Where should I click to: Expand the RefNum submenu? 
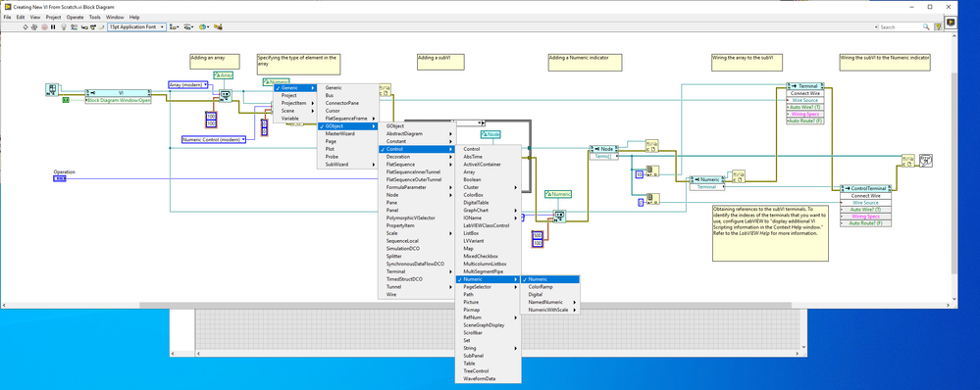pos(489,317)
